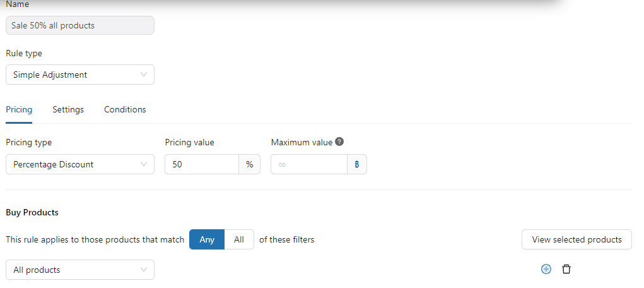This screenshot has width=644, height=288.
Task: Select the Any match toggle
Action: click(207, 239)
